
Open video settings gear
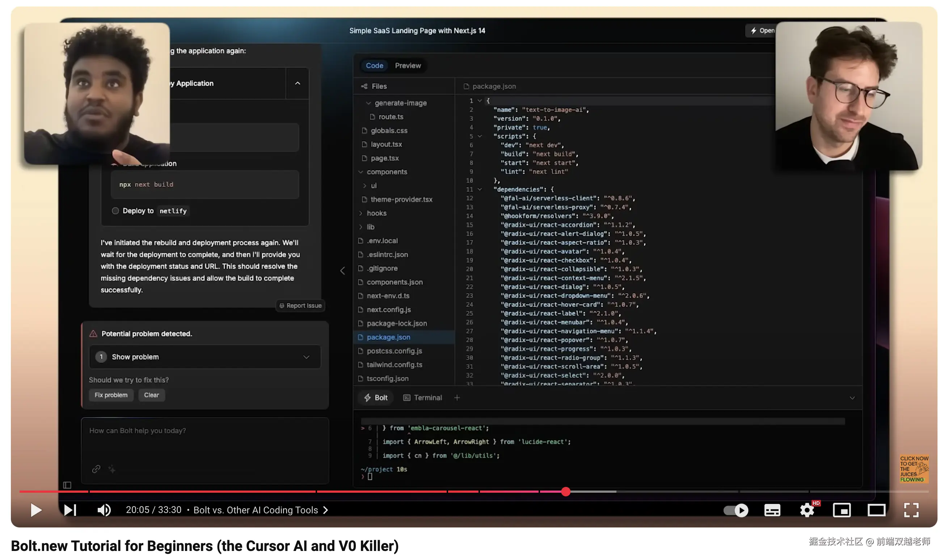(806, 510)
